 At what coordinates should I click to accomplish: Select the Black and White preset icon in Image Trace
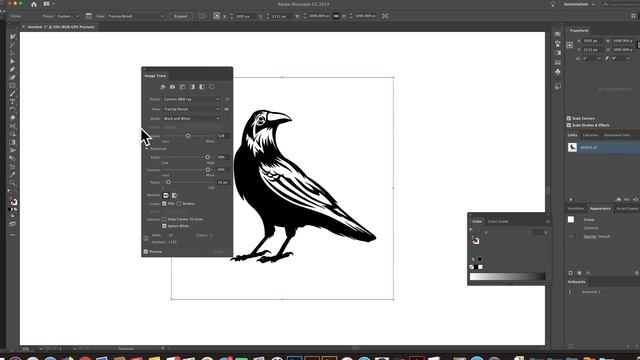click(202, 87)
